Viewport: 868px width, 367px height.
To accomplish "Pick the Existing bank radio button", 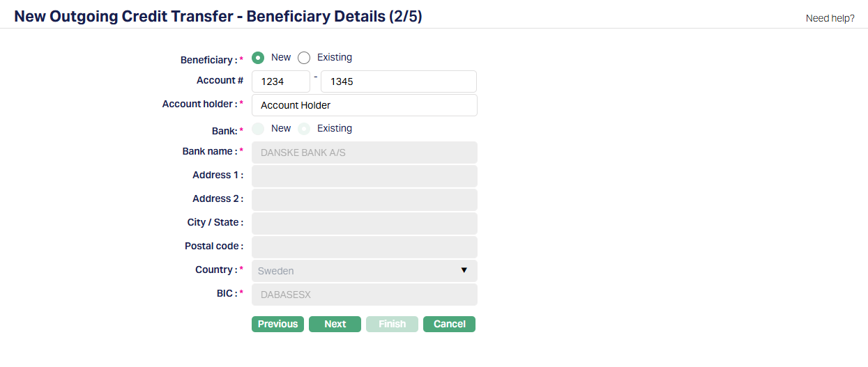I will coord(304,129).
